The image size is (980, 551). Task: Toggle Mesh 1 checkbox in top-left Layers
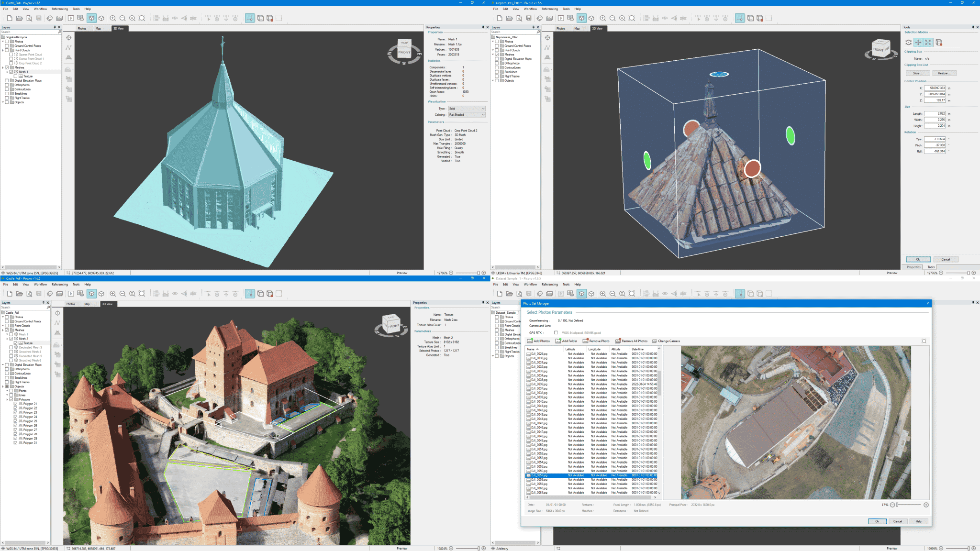(11, 72)
